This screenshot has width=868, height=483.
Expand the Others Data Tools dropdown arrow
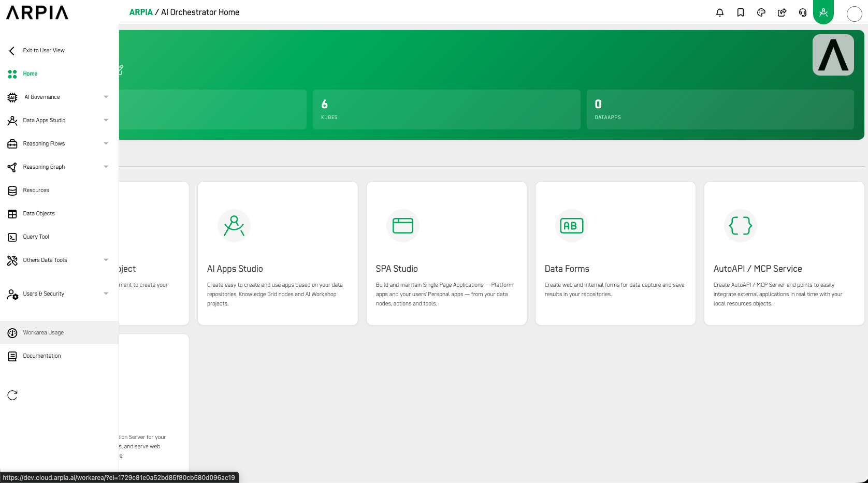coord(106,260)
